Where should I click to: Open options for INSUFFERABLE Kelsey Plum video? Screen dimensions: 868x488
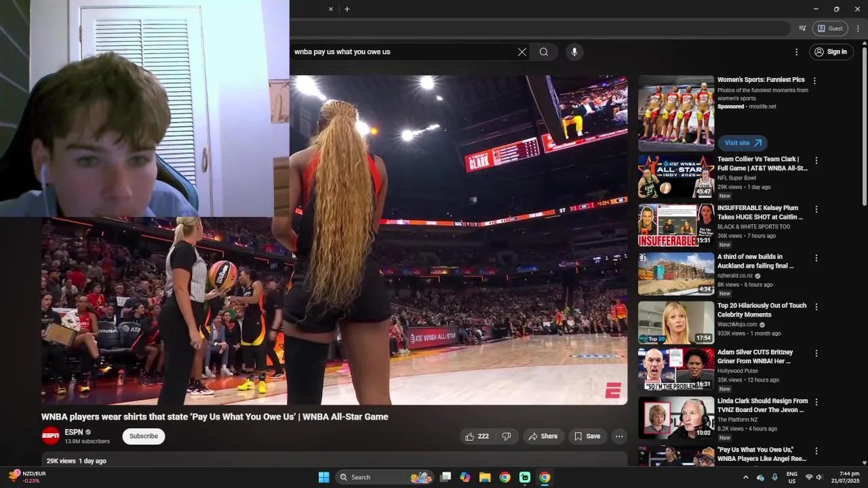point(816,209)
